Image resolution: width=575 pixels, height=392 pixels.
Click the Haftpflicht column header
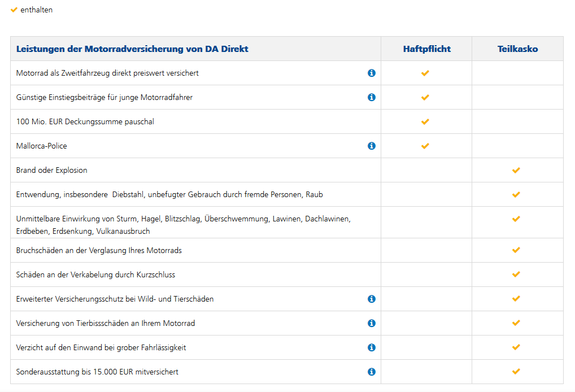coord(427,49)
